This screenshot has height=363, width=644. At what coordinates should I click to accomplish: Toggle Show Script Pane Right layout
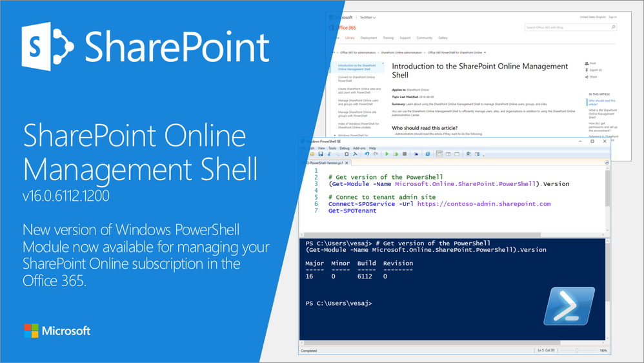448,154
